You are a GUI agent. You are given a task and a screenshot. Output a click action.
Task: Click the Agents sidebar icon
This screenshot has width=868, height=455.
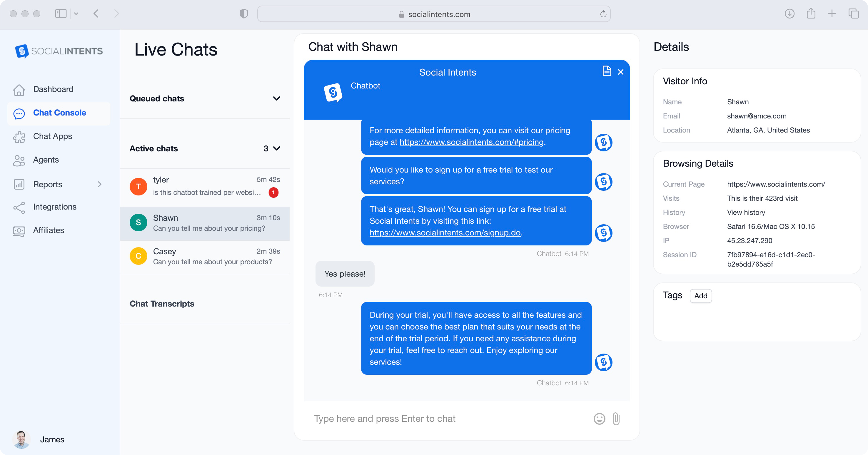[x=19, y=160]
